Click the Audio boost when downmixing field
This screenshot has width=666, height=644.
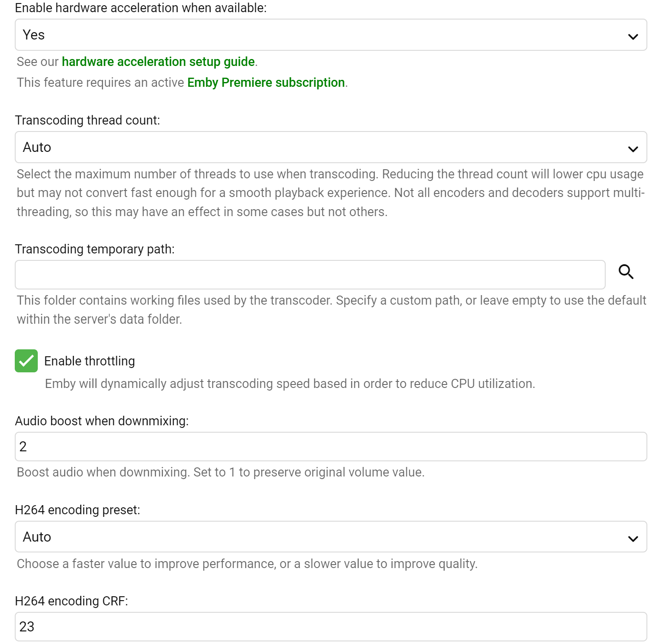coord(331,447)
